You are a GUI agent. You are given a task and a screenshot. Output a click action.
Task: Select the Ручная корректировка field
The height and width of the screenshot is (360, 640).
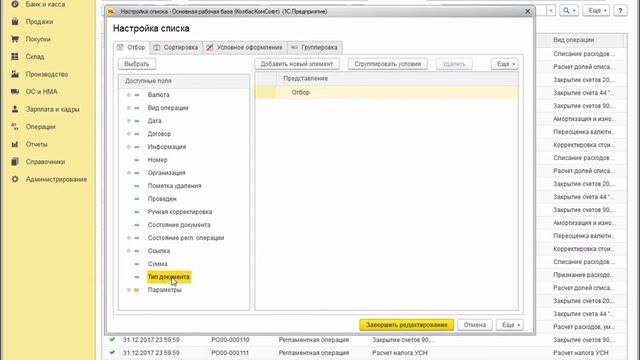click(x=180, y=212)
